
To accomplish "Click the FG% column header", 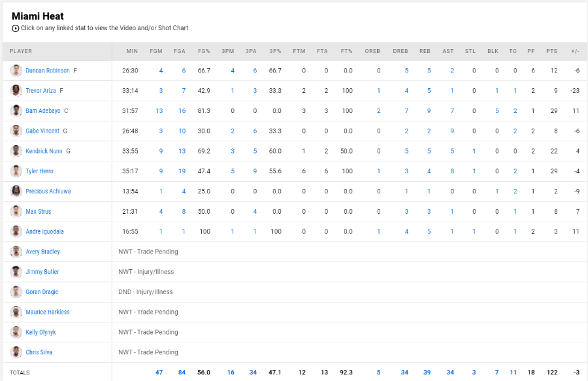I will click(204, 51).
